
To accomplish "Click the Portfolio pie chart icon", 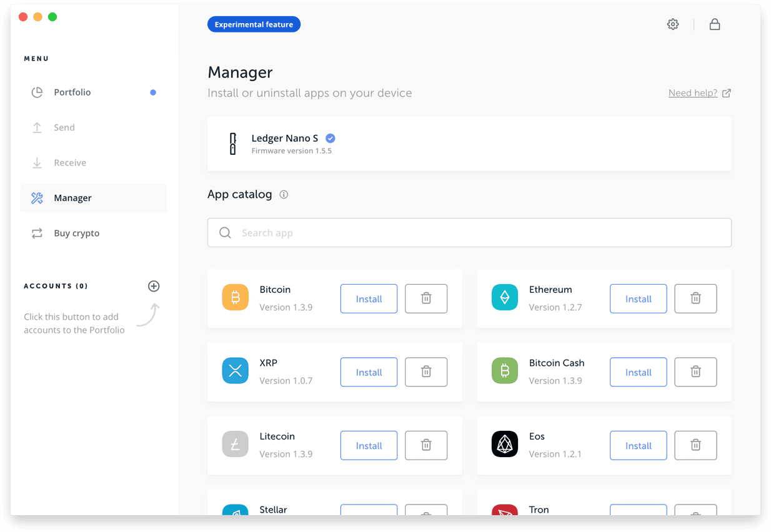I will coord(37,92).
